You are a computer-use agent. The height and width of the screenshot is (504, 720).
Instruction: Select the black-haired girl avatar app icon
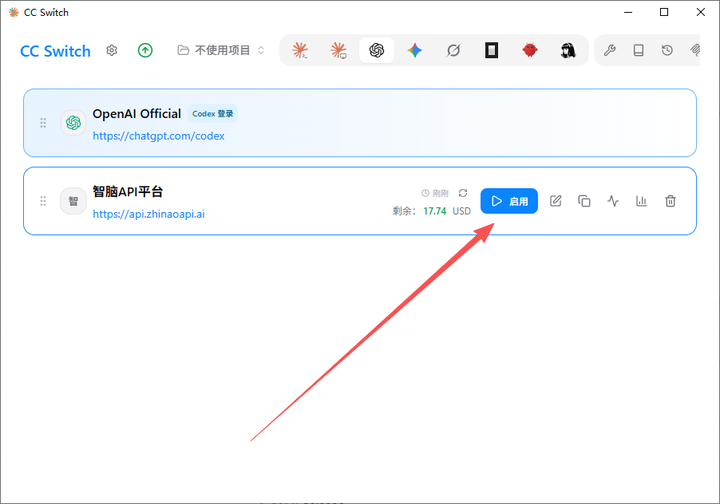tap(568, 50)
